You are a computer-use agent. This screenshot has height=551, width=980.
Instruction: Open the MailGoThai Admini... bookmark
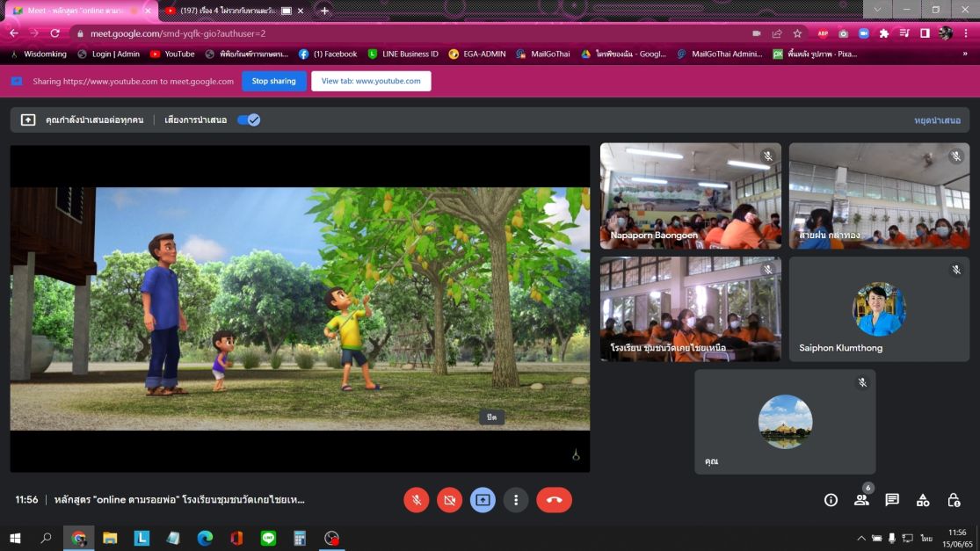click(x=720, y=54)
